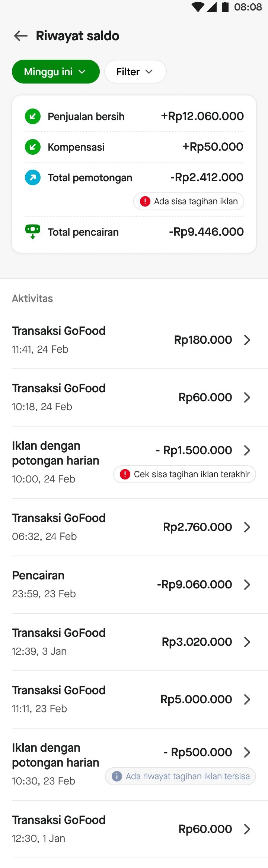Click the Kompensasi incoming arrow icon
Screen dimensions: 268x868
point(33,147)
